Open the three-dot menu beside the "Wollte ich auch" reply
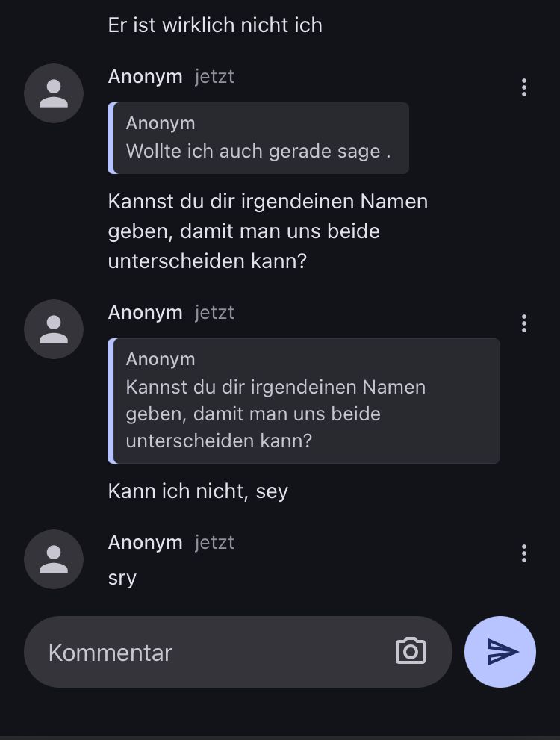This screenshot has height=740, width=560. 524,87
